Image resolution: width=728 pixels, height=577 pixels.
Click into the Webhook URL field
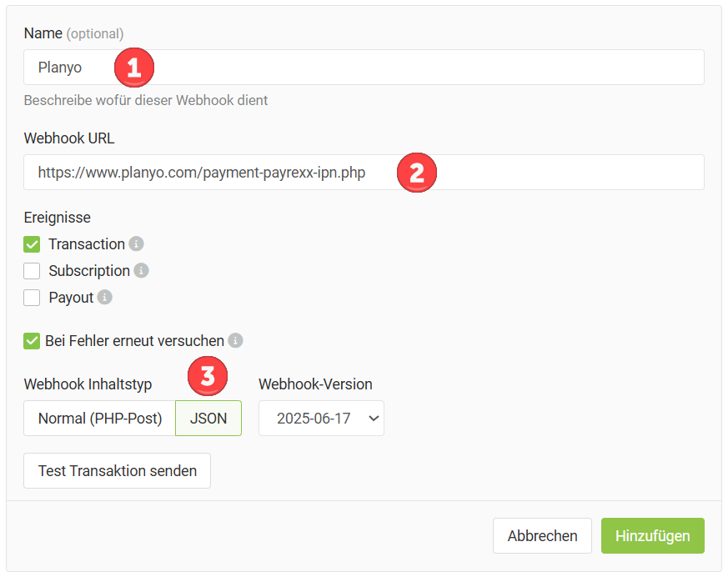[x=364, y=173]
